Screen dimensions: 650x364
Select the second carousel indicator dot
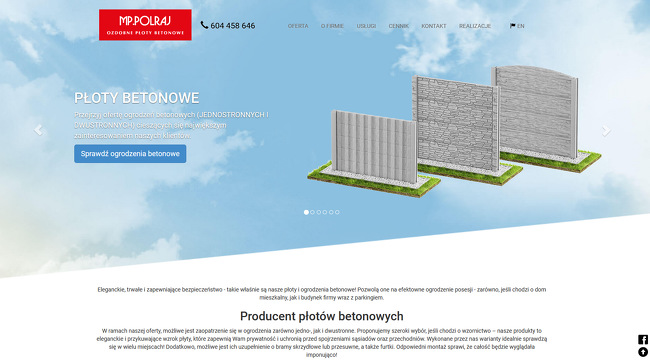(313, 212)
